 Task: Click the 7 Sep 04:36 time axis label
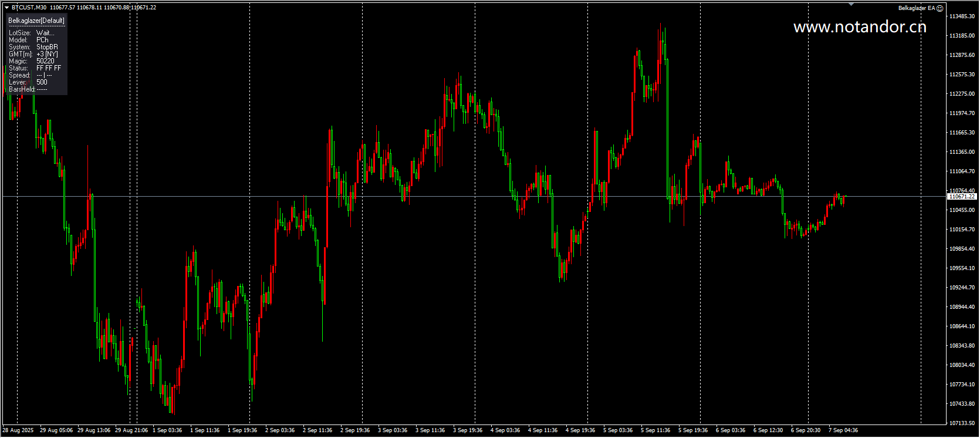click(843, 430)
